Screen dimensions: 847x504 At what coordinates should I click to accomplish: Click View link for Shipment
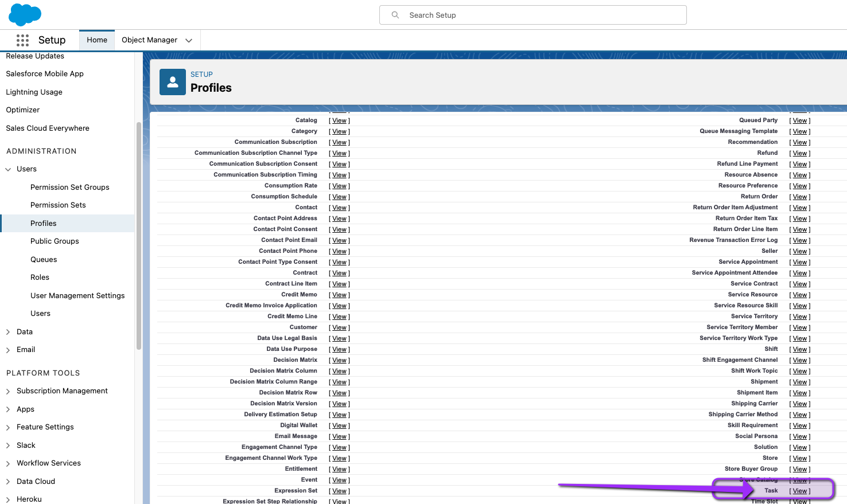(800, 382)
